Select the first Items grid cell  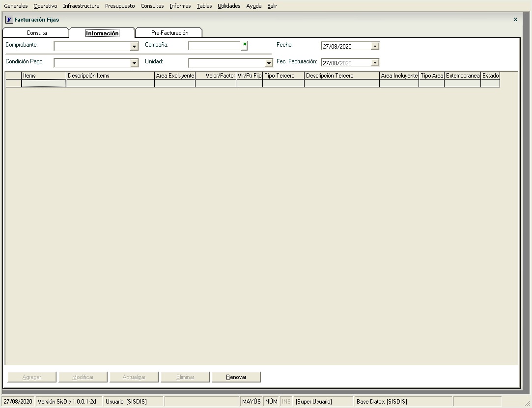pyautogui.click(x=44, y=83)
